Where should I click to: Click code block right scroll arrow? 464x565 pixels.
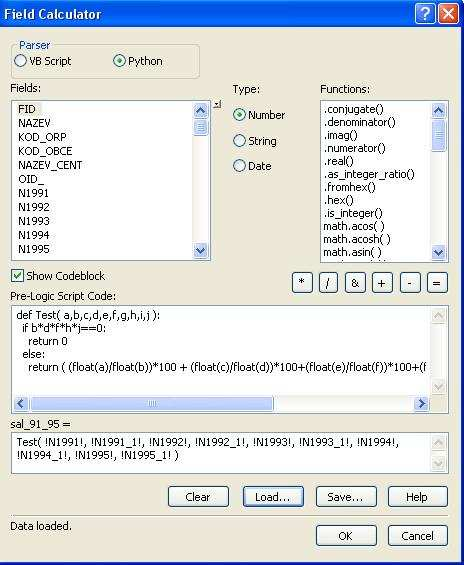tap(421, 403)
